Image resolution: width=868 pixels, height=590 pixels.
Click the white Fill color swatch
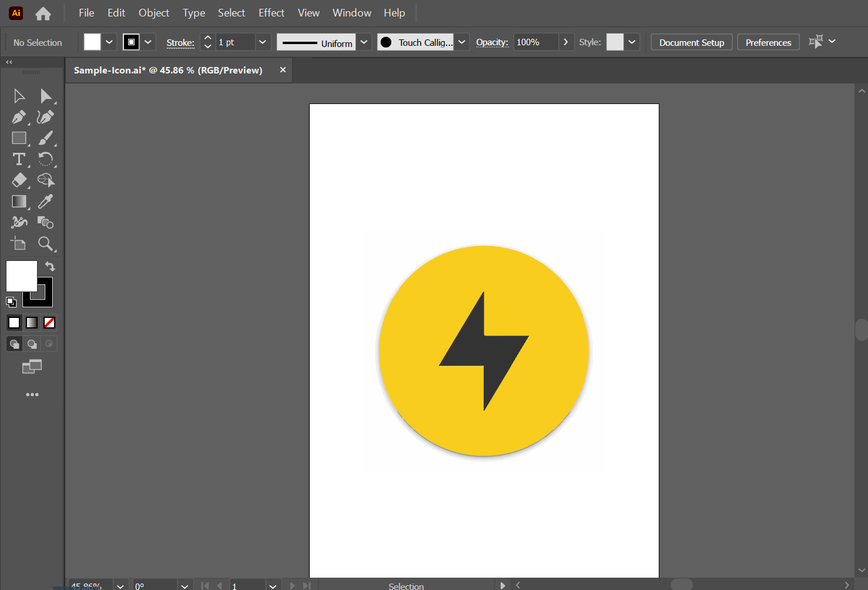[x=22, y=276]
